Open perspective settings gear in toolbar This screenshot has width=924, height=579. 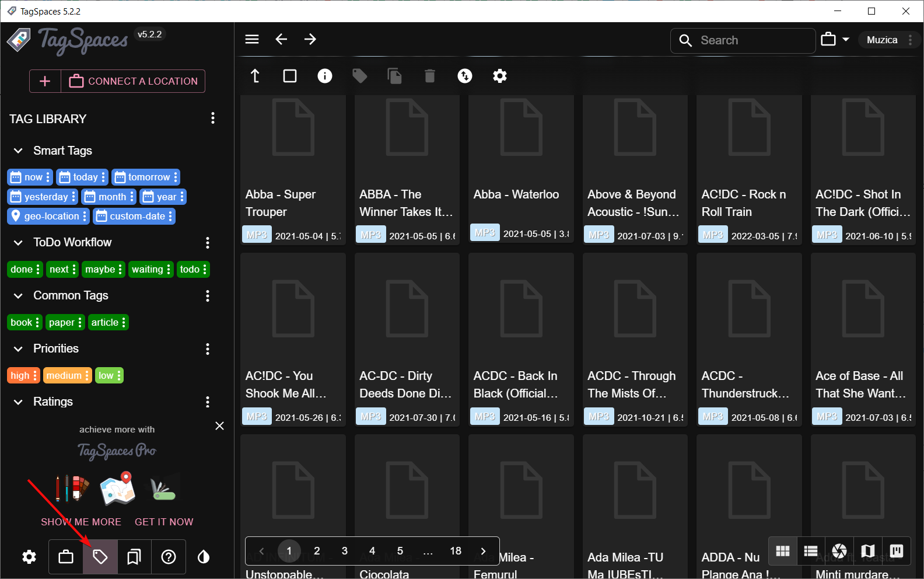[500, 76]
